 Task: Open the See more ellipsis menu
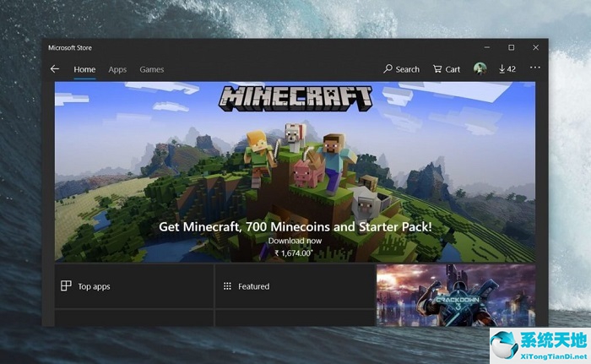[x=534, y=68]
